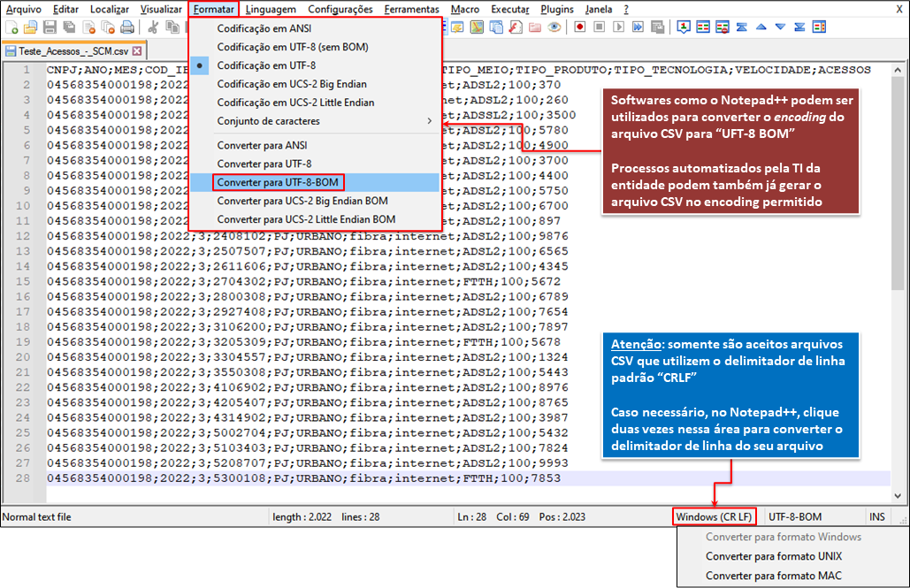The image size is (910, 588).
Task: Select Converter para formato UNIX
Action: point(773,556)
